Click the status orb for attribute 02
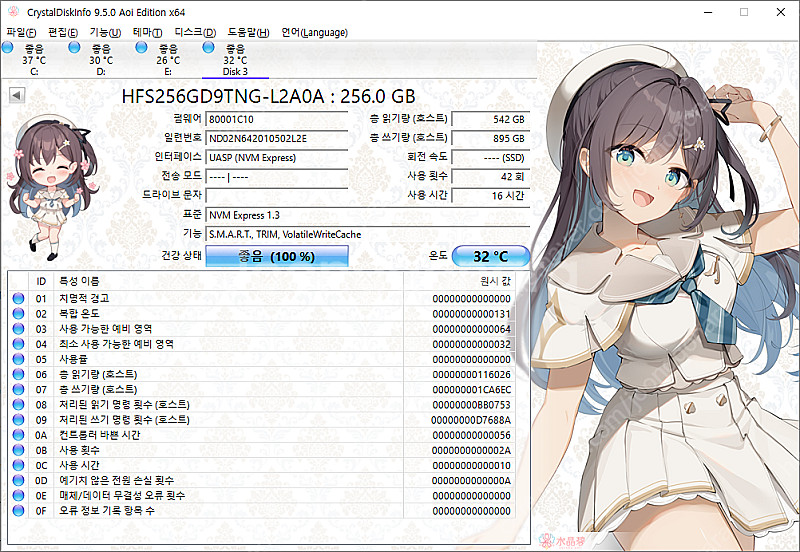800x552 pixels. [x=18, y=314]
